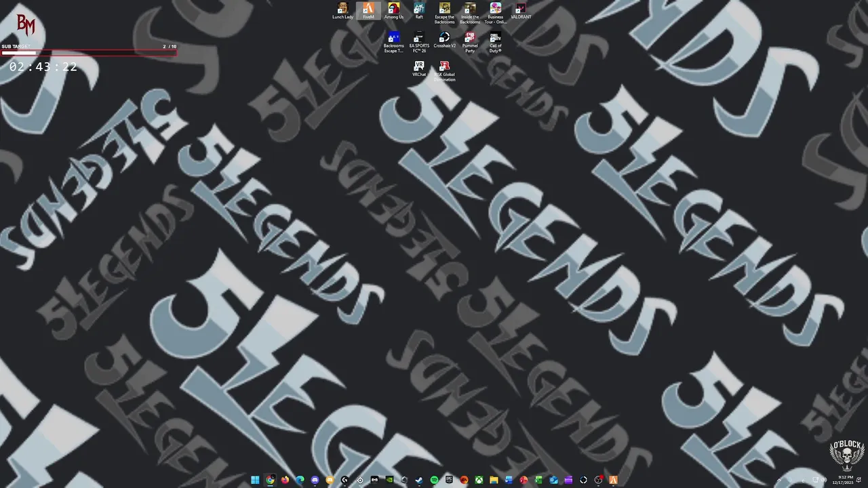Open the Windows Start menu

point(255,480)
